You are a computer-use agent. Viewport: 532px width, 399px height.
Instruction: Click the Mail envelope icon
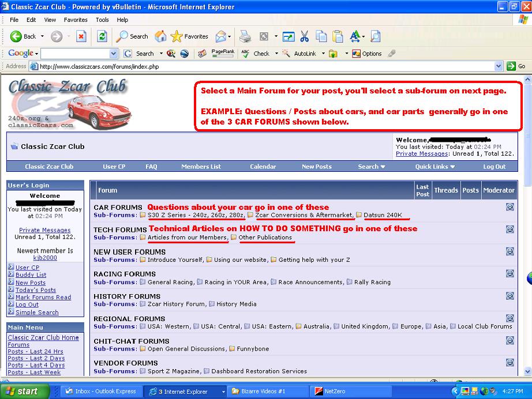coord(221,36)
